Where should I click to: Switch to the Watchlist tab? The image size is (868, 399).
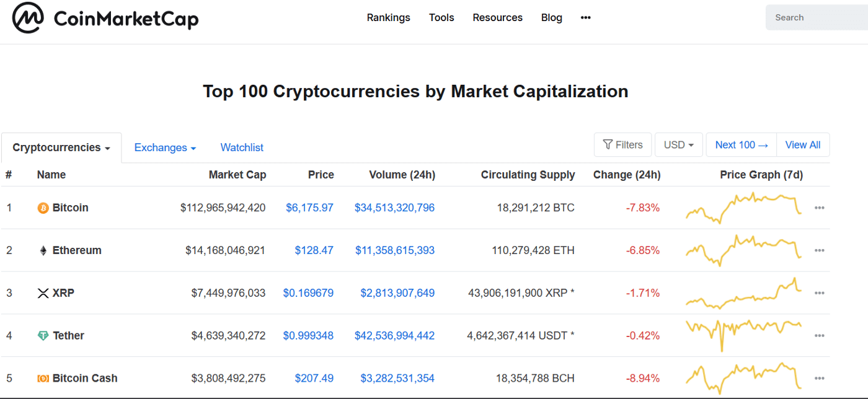tap(242, 147)
